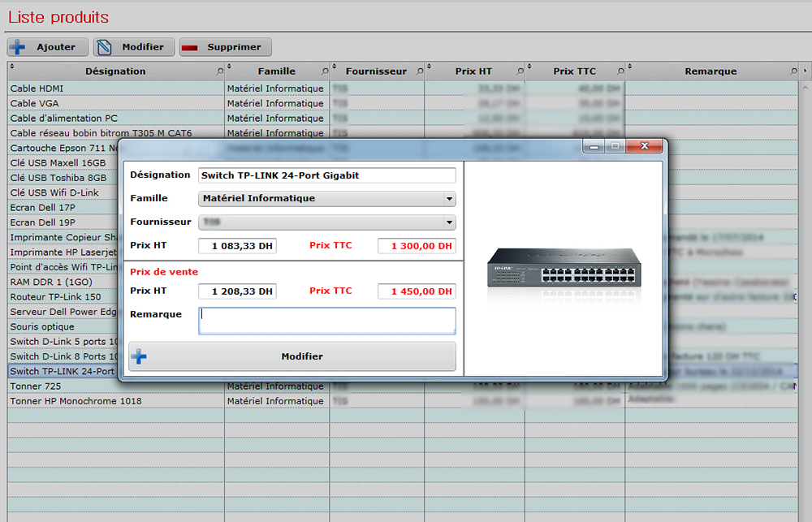Click search icon in Fournisseur column header
Screen dimensions: 812x522
[420, 71]
